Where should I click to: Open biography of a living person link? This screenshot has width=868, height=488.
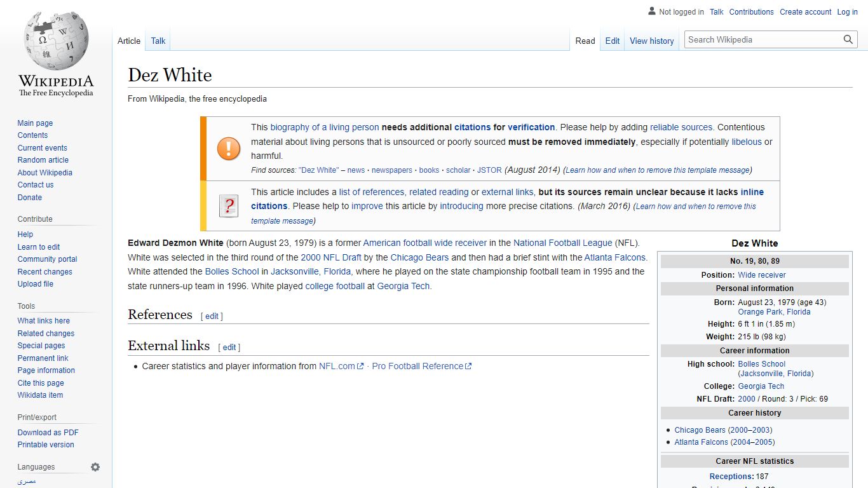[325, 127]
